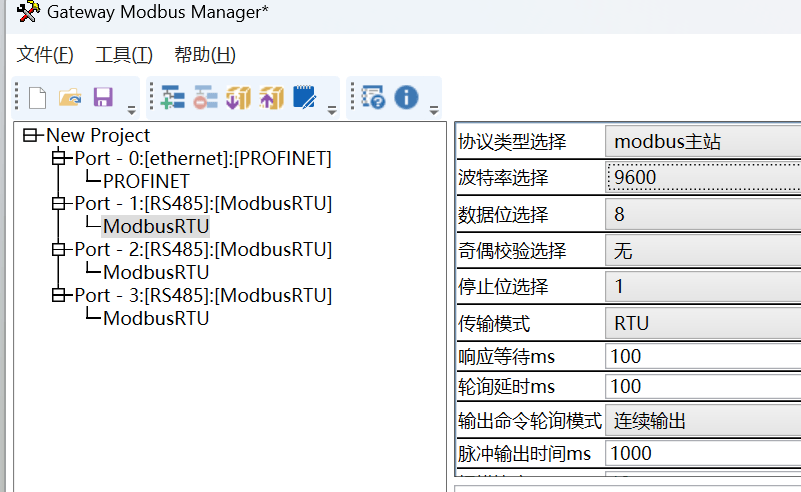Click the 传输模式 label
Image resolution: width=801 pixels, height=492 pixels.
[x=494, y=323]
